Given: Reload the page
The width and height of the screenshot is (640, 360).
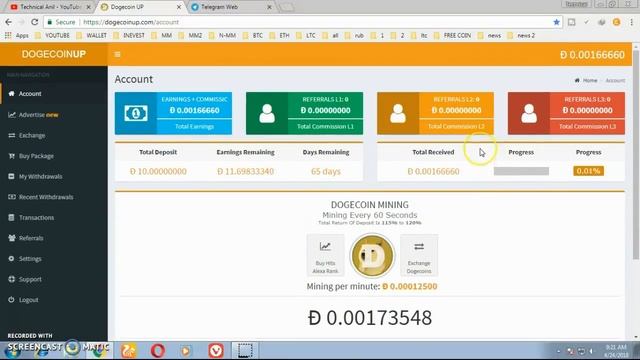Looking at the screenshot, I should pyautogui.click(x=35, y=22).
